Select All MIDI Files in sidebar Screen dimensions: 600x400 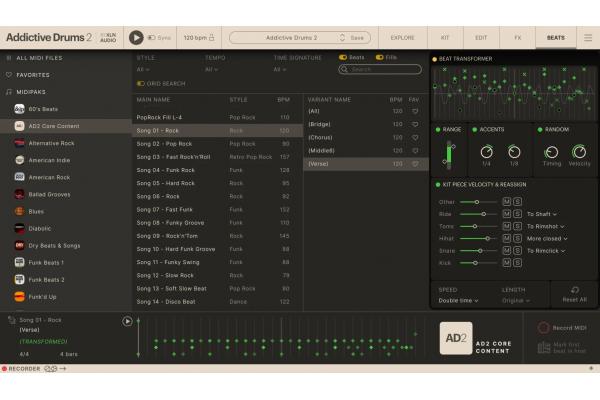coord(39,58)
